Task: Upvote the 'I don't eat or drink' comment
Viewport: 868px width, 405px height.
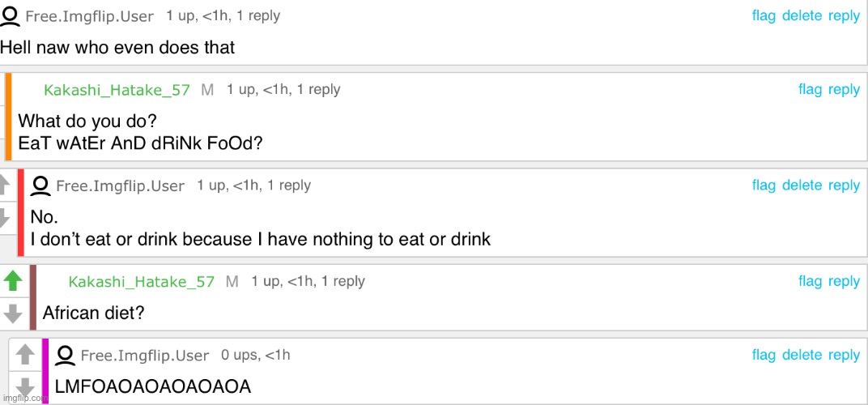Action: tap(4, 185)
